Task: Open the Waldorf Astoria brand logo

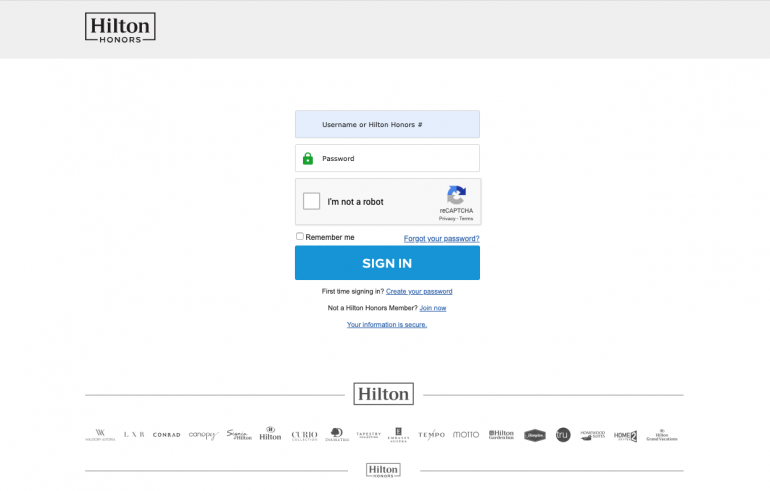Action: [100, 435]
